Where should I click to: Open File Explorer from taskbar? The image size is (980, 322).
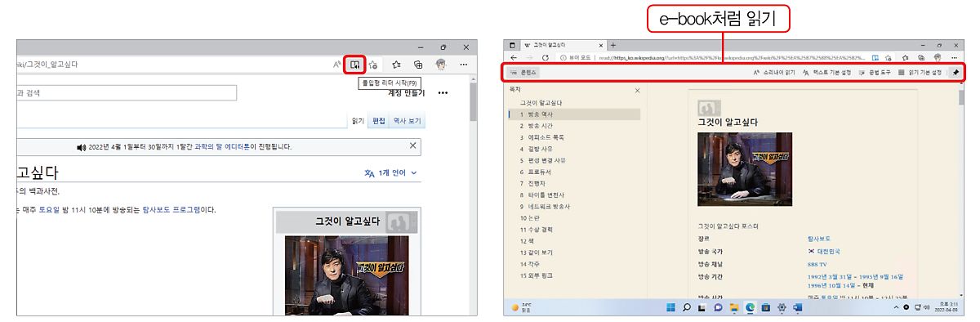click(x=735, y=307)
